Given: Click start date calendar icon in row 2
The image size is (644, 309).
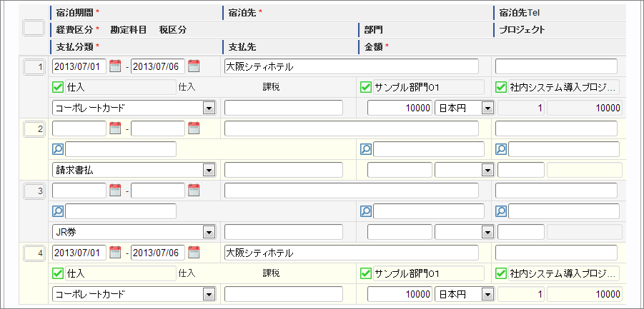Looking at the screenshot, I should click(115, 128).
